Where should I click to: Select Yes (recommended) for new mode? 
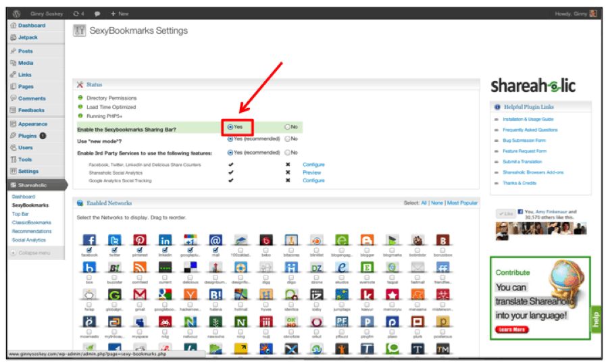pos(230,138)
